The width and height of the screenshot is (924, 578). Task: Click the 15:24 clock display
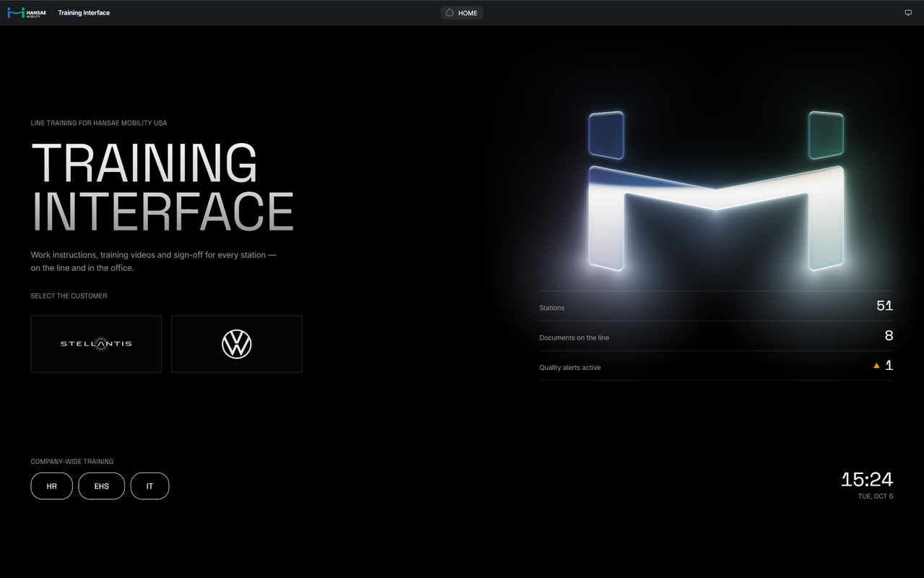(867, 479)
